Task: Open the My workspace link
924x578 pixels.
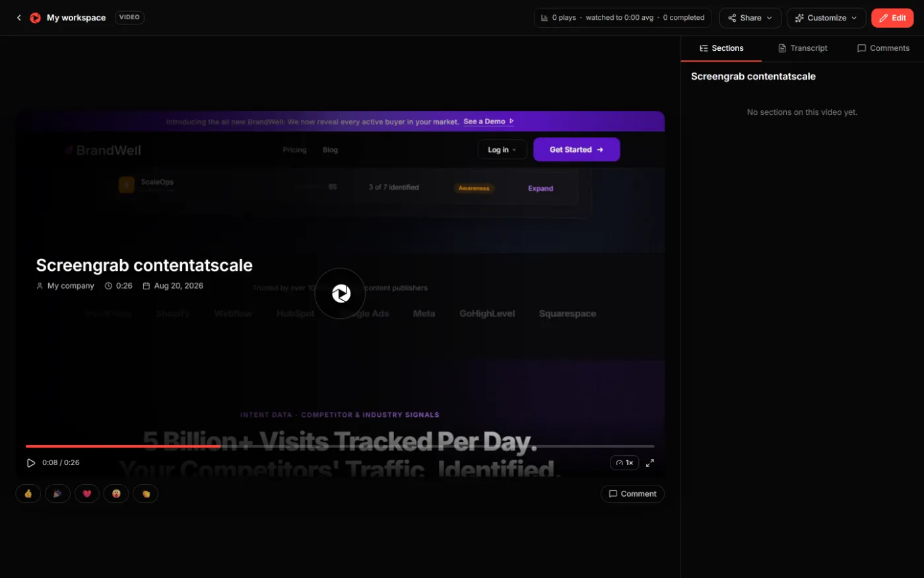Action: (x=76, y=18)
